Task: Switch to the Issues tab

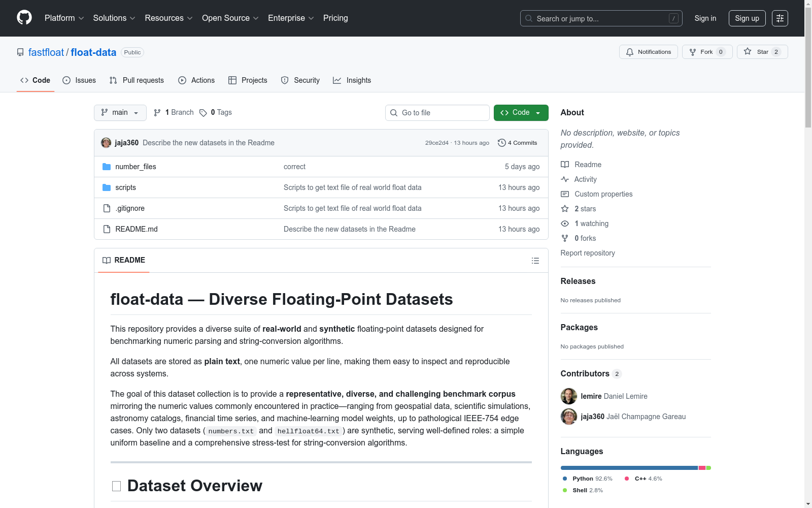Action: click(79, 80)
